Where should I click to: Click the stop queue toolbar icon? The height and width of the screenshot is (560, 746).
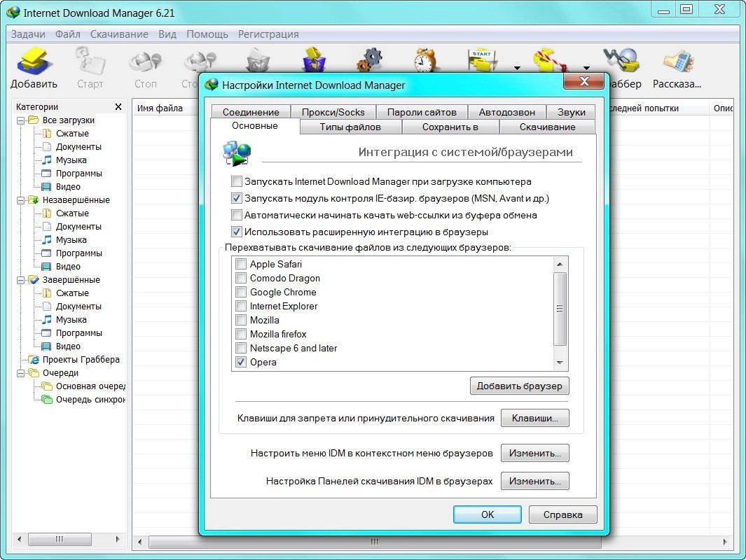[x=550, y=59]
